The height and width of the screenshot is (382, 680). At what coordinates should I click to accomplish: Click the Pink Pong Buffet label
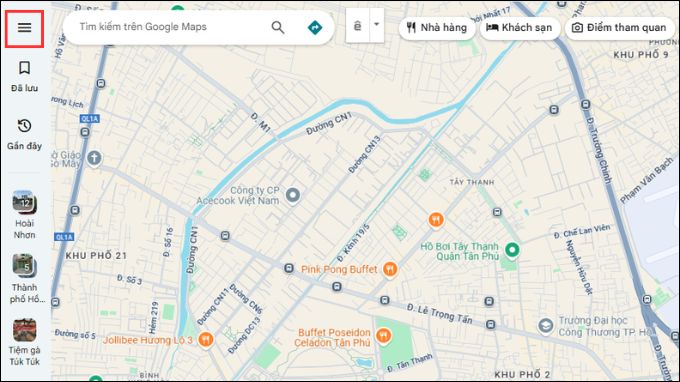[x=339, y=269]
